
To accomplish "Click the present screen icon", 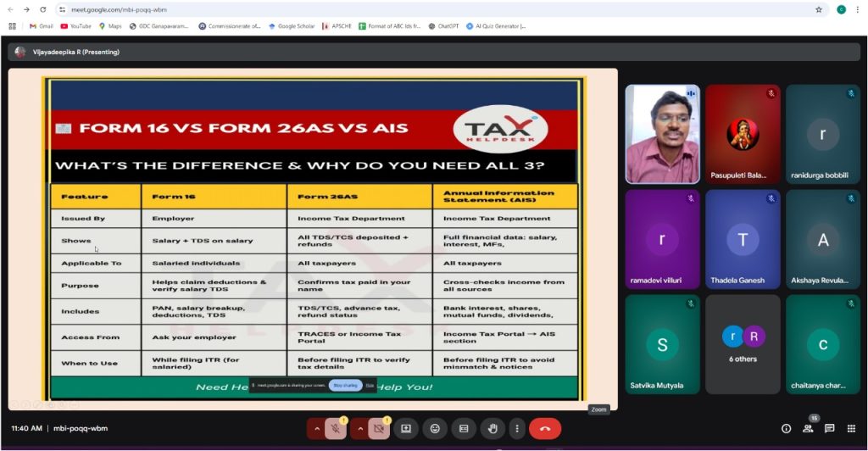I will 406,429.
